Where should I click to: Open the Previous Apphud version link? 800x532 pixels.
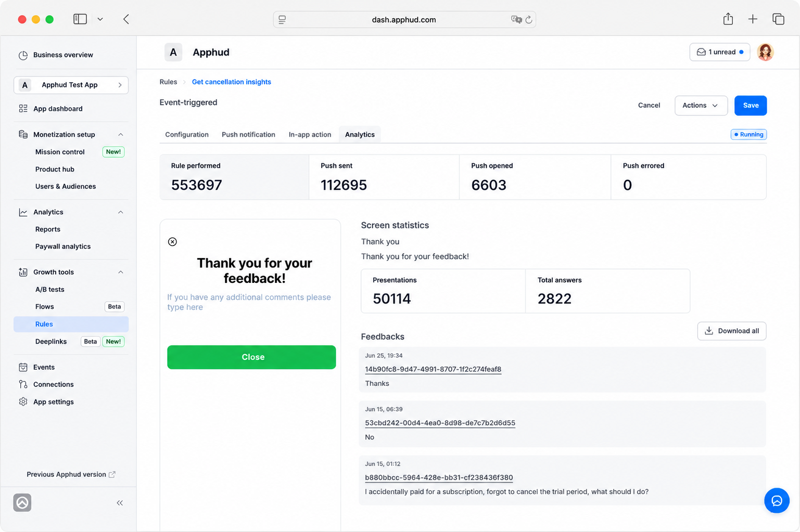(71, 474)
